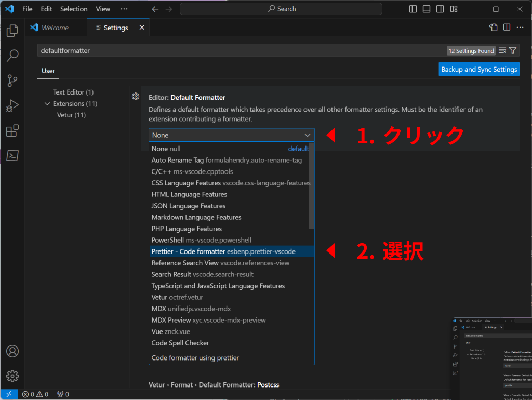Choose Vue znck.vue option
Image resolution: width=532 pixels, height=400 pixels.
pos(231,331)
